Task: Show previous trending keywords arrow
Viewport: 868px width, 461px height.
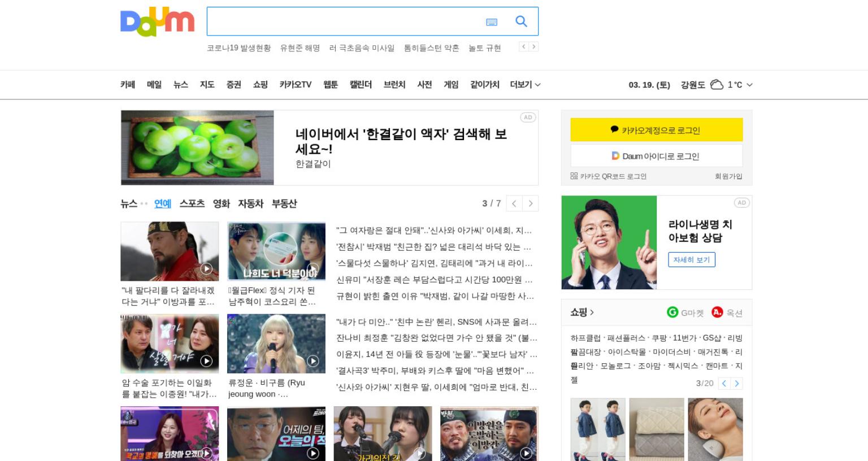Action: click(524, 47)
